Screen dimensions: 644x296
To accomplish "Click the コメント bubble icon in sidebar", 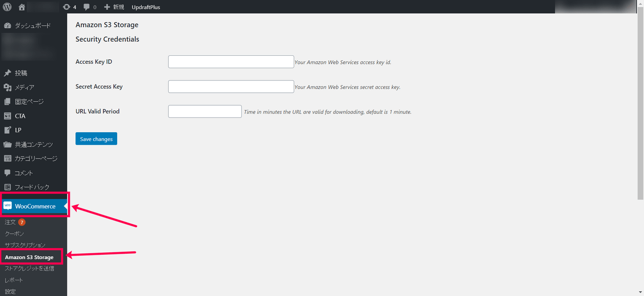I will (8, 173).
